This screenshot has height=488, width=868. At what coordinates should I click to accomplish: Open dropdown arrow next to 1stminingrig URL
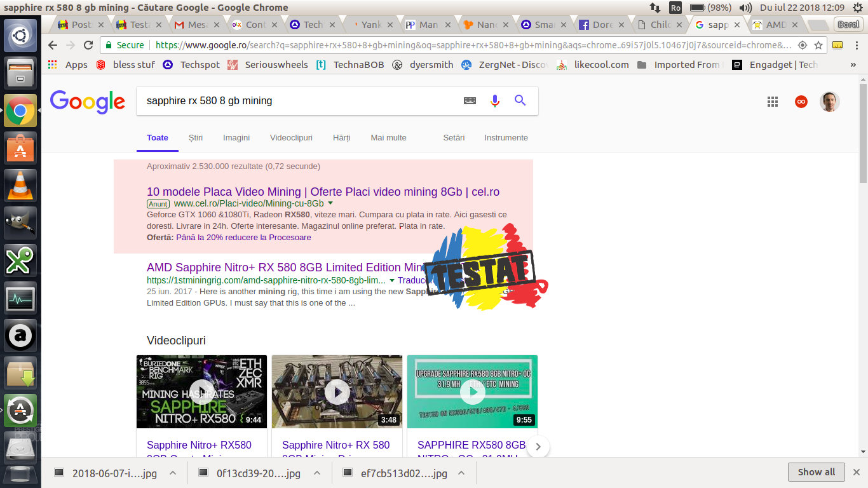392,280
